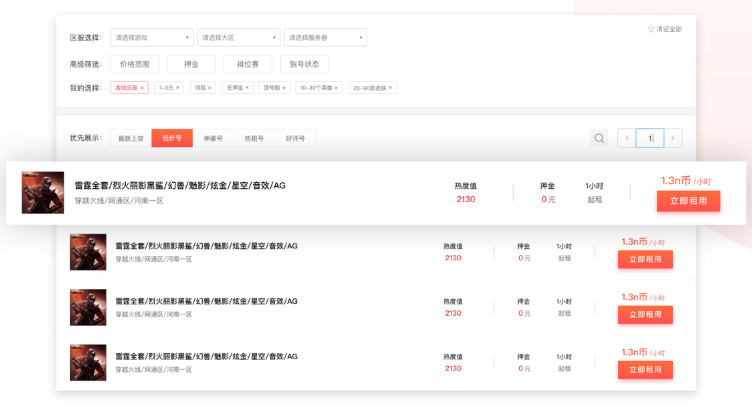Screen dimensions: 752x413
Task: Remove the 无押金 tag via its ×
Action: [x=247, y=88]
